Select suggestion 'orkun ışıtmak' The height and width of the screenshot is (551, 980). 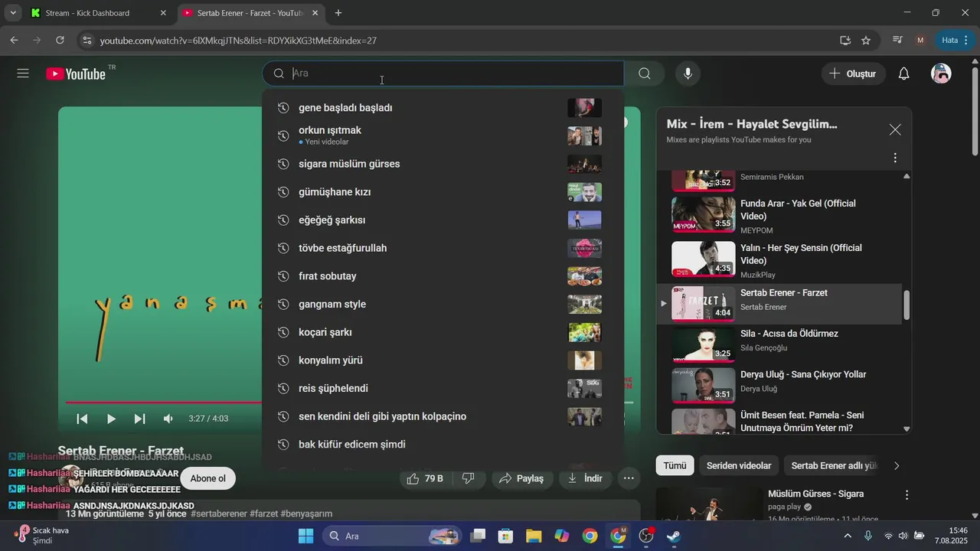pyautogui.click(x=443, y=135)
